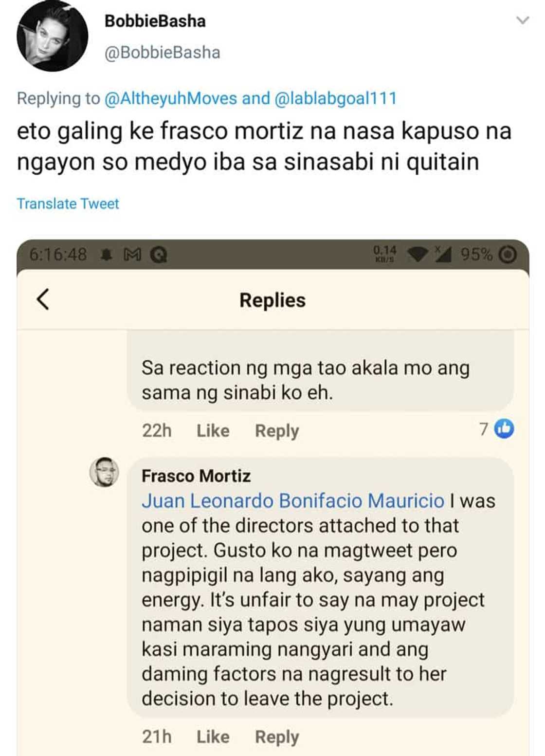
Task: Tap the Wi-Fi signal icon
Action: click(x=418, y=254)
